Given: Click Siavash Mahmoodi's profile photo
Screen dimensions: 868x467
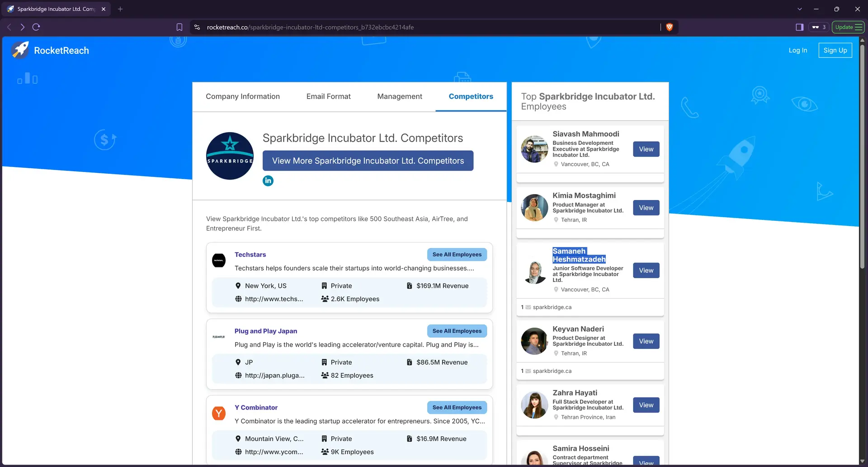Looking at the screenshot, I should pos(534,149).
